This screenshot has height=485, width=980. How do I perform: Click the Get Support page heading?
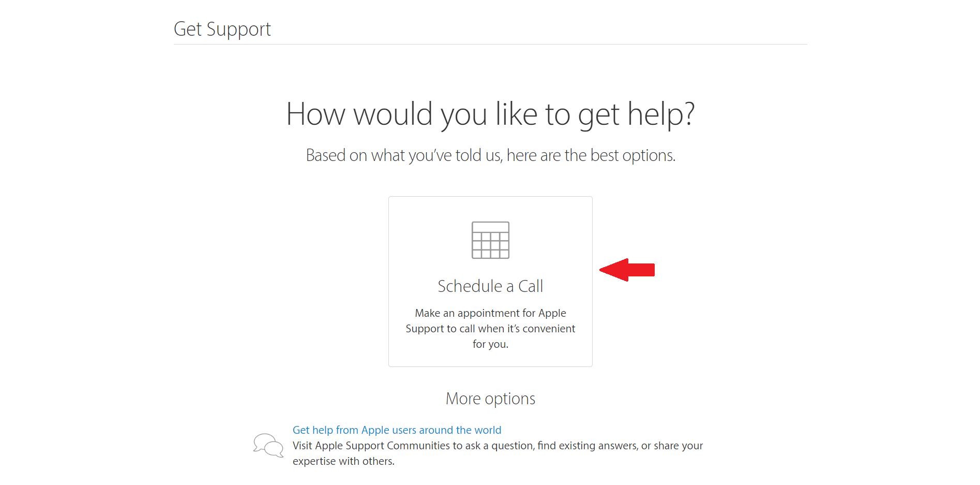click(x=222, y=29)
